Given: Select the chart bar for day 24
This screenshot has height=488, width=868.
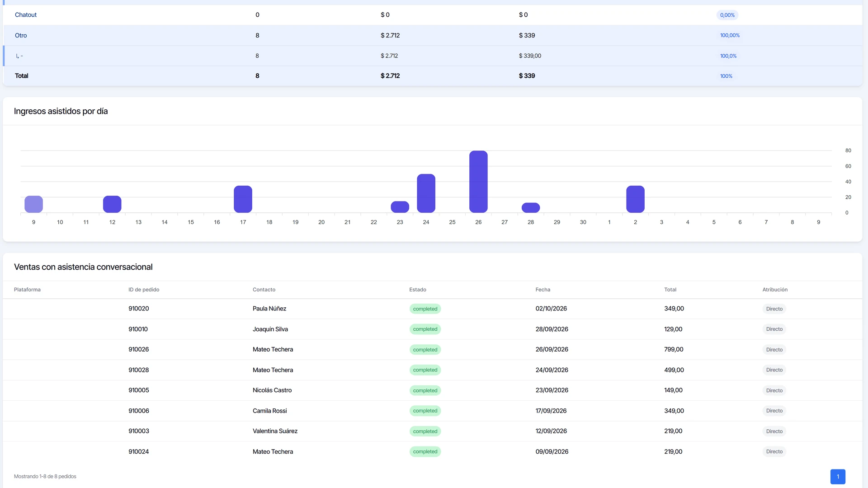Looking at the screenshot, I should (x=426, y=193).
